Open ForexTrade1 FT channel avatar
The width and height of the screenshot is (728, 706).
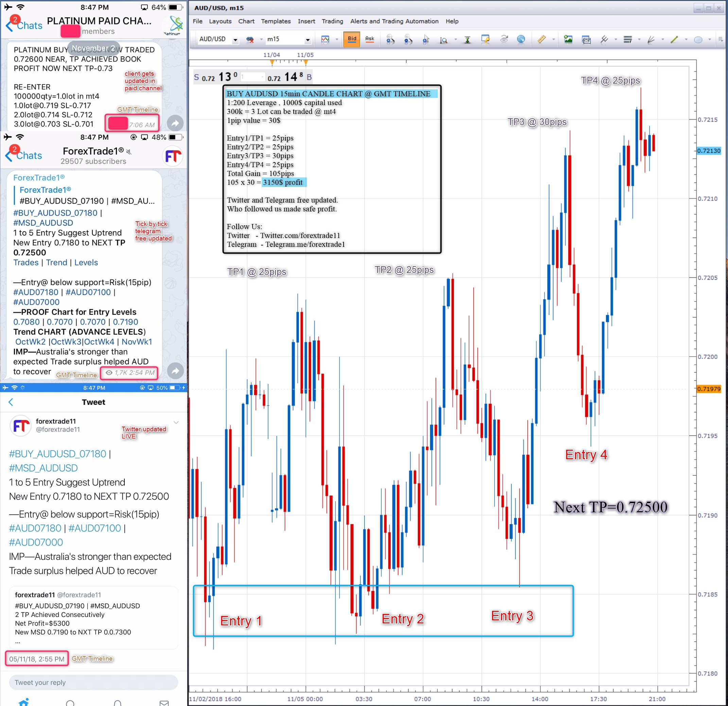[173, 156]
